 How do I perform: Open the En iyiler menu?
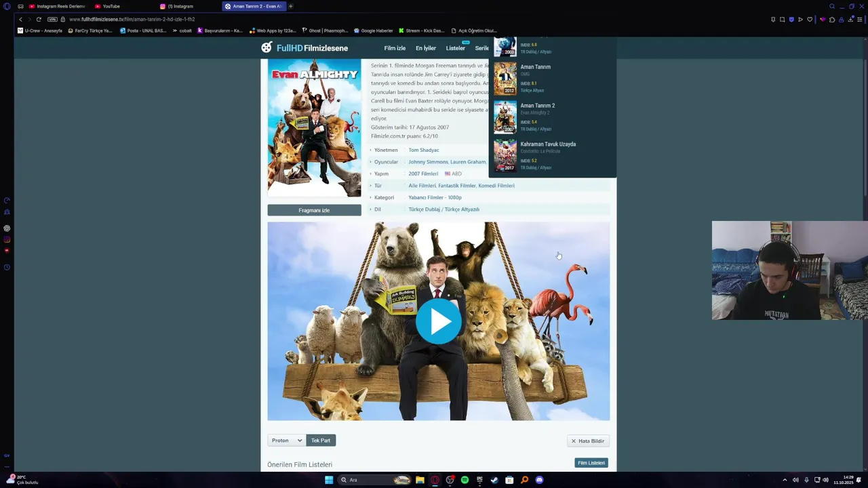pos(426,48)
